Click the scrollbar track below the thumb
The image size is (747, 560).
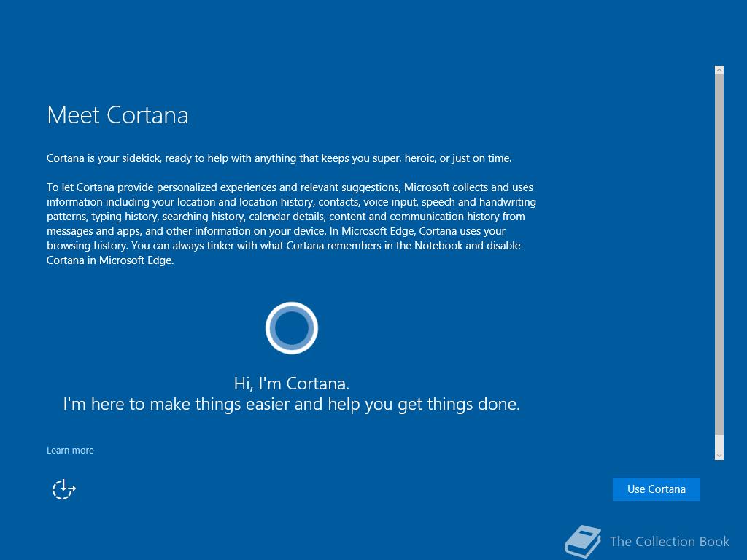pos(719,442)
